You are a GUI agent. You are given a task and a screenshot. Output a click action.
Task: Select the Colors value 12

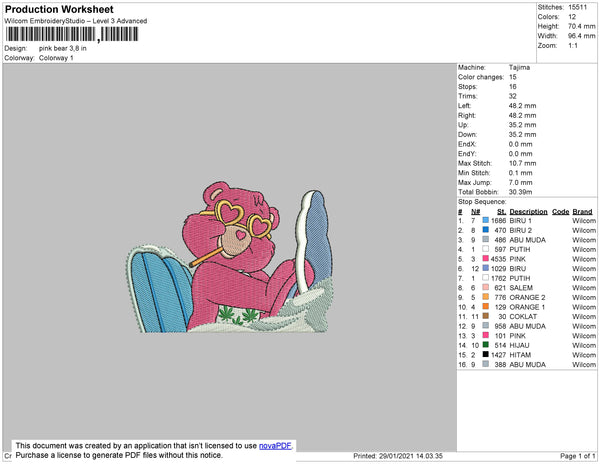coord(572,17)
